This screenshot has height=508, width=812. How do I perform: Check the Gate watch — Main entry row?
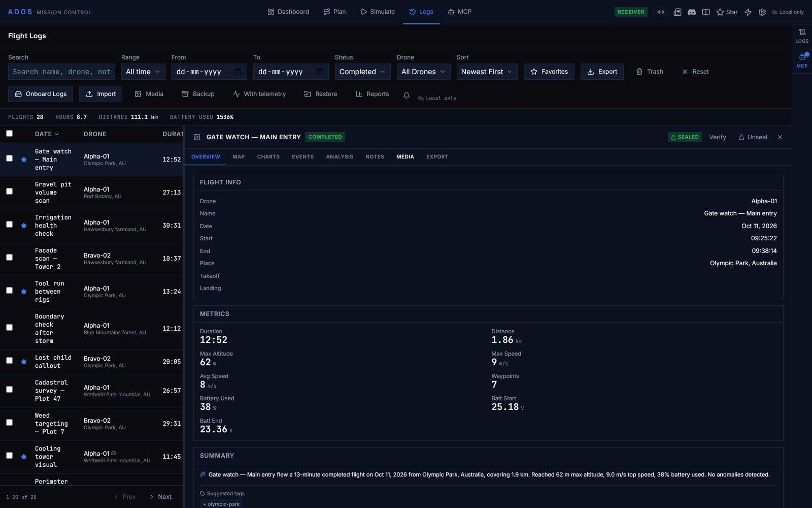(9, 158)
